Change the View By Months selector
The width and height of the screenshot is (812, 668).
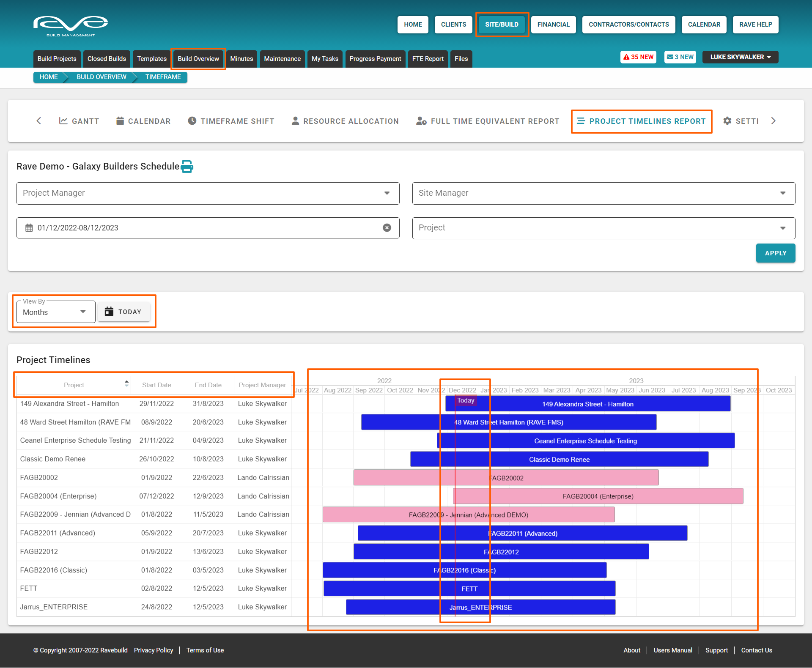tap(55, 312)
